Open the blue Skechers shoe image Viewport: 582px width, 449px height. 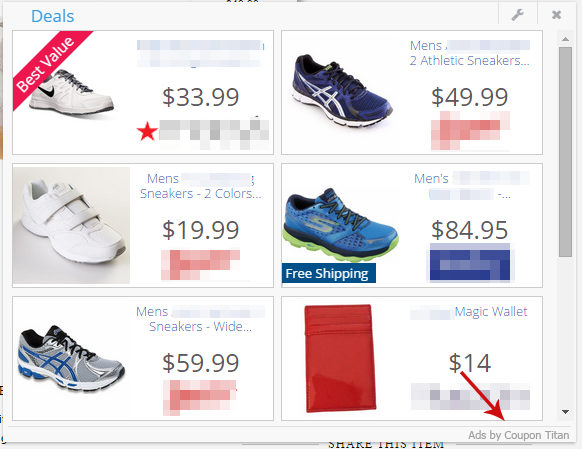pos(340,225)
